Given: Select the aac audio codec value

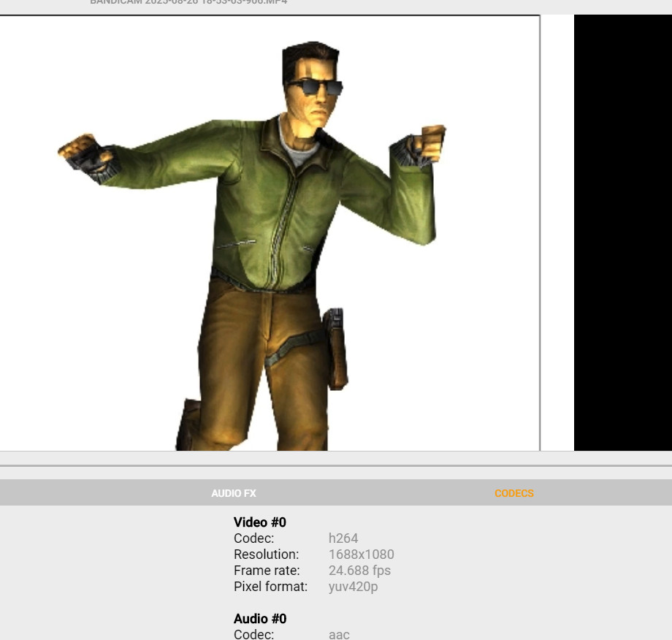Looking at the screenshot, I should click(339, 634).
